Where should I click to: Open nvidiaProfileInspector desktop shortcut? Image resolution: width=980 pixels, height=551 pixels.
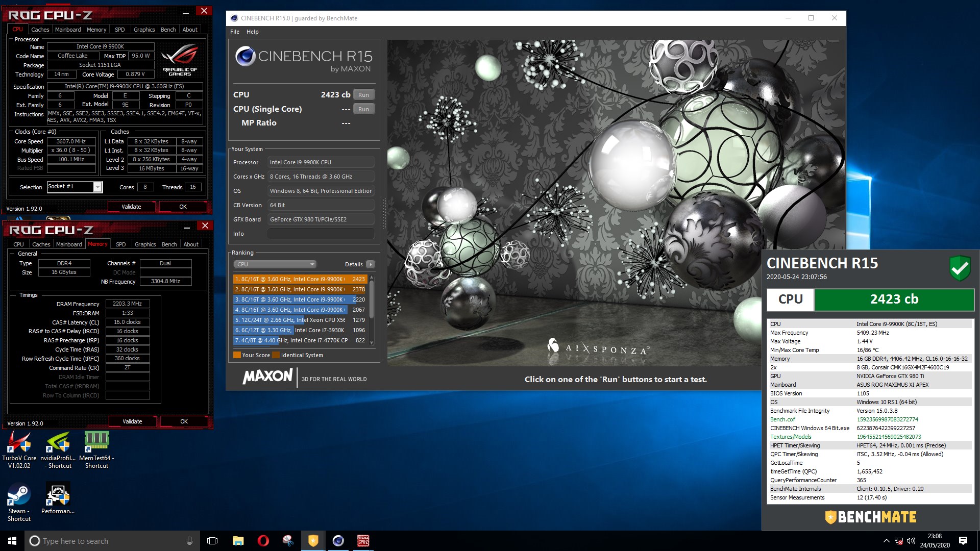[58, 449]
